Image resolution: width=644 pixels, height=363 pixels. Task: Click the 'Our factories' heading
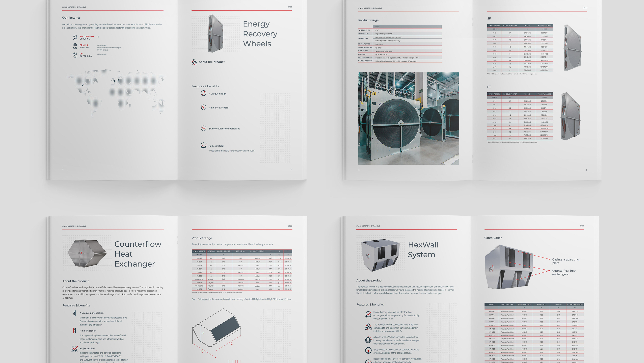point(71,18)
